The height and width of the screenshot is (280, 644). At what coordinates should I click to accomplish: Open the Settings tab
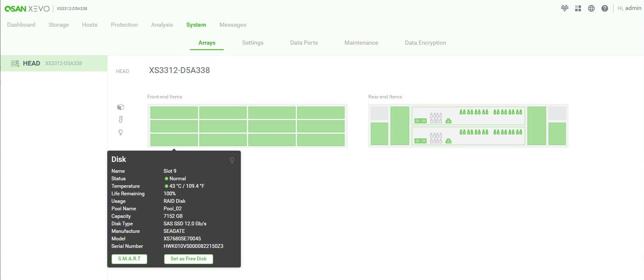pyautogui.click(x=253, y=43)
